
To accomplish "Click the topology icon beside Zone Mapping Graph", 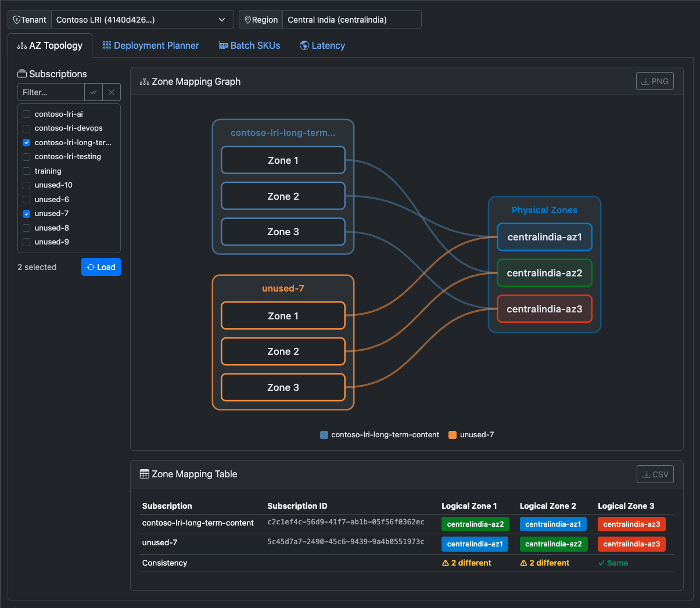I will [x=144, y=81].
